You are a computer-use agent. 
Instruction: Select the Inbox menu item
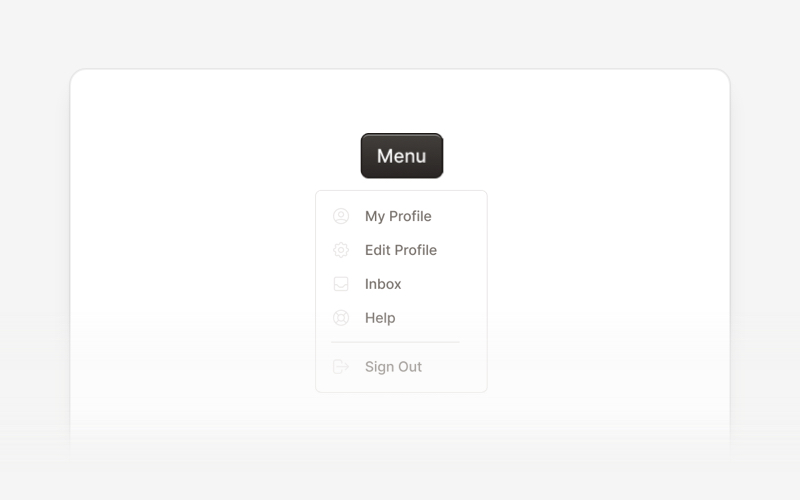(x=402, y=284)
